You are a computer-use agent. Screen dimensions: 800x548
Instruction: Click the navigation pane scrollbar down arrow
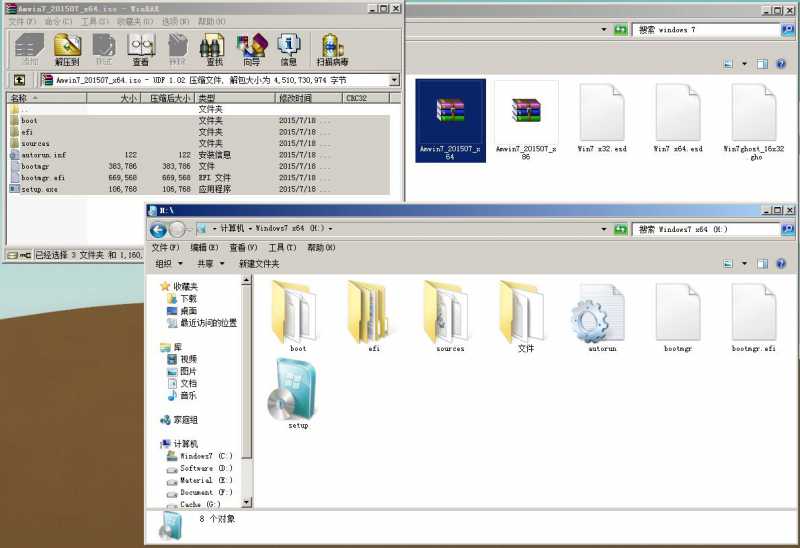[x=246, y=503]
